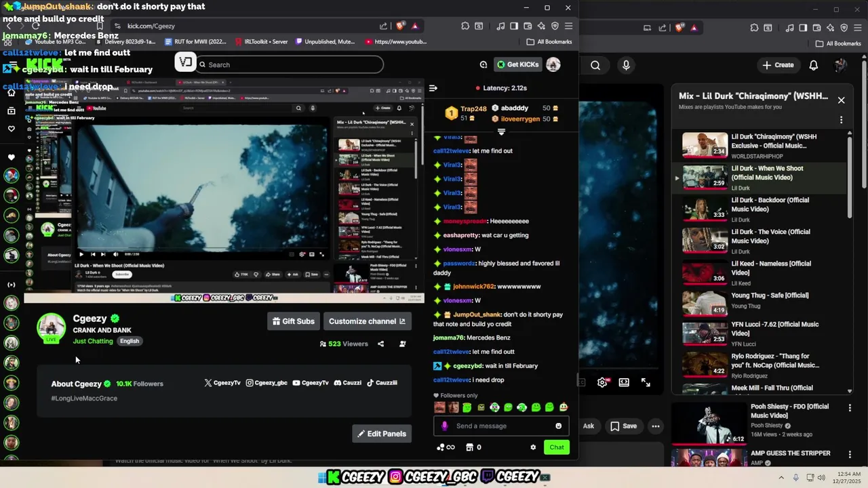Toggle YouTube player fullscreen
868x488 pixels.
click(x=646, y=382)
